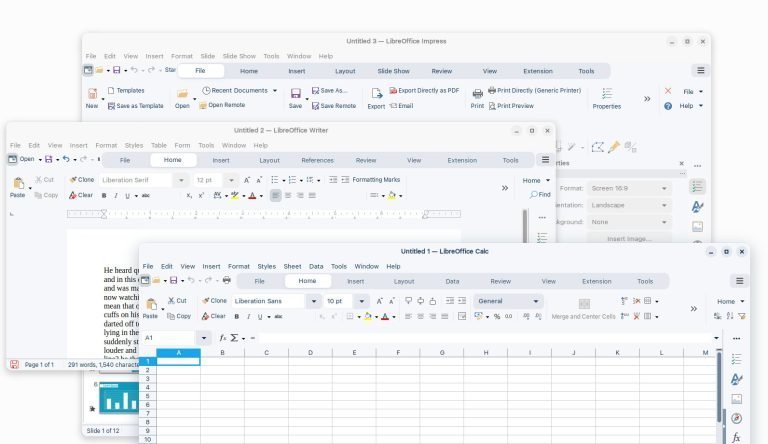Click Italic icon in Writer toolbar
This screenshot has width=768, height=444.
click(116, 196)
